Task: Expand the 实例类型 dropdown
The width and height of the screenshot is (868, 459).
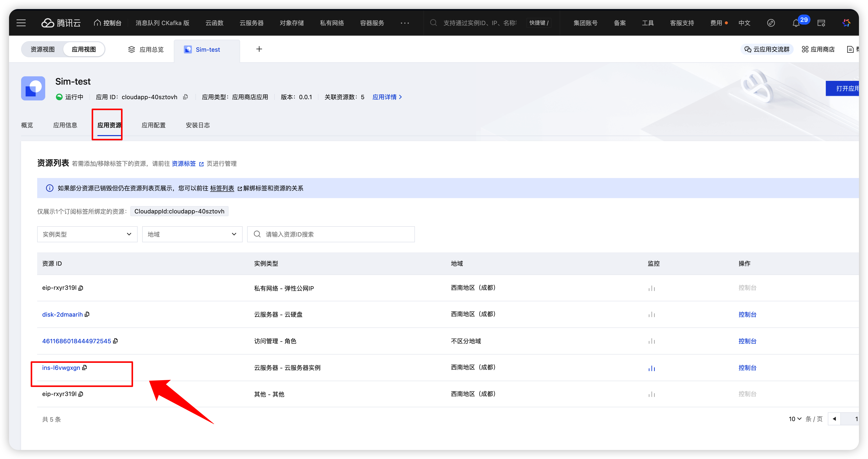Action: (87, 234)
